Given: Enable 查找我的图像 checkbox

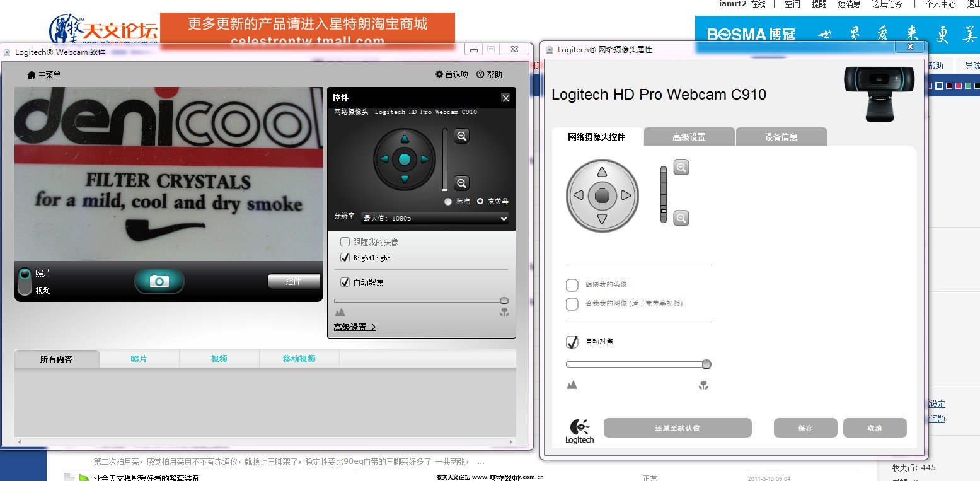Looking at the screenshot, I should pyautogui.click(x=572, y=304).
